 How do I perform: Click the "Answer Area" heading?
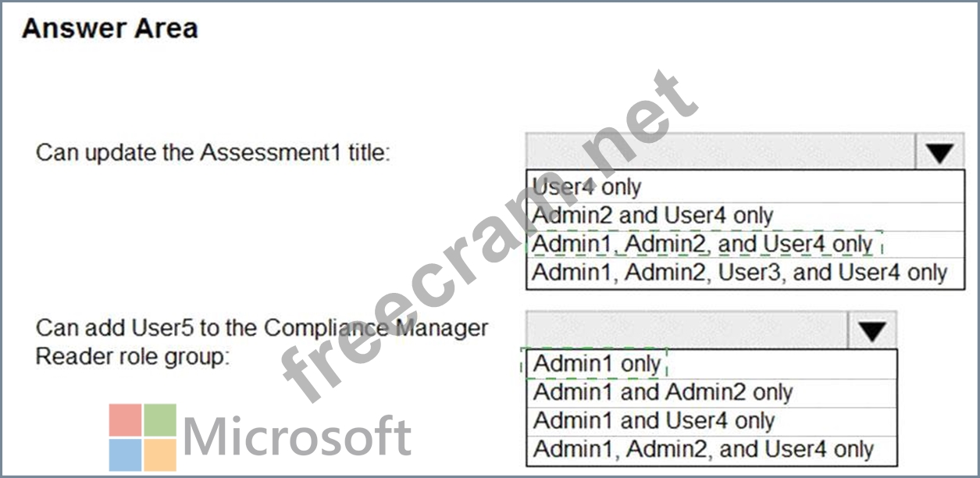click(109, 29)
